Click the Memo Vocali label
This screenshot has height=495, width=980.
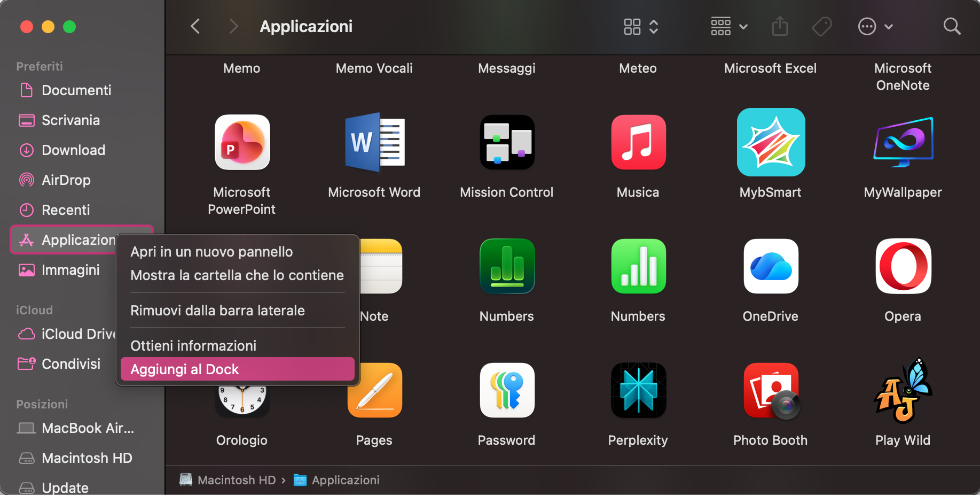[x=374, y=68]
